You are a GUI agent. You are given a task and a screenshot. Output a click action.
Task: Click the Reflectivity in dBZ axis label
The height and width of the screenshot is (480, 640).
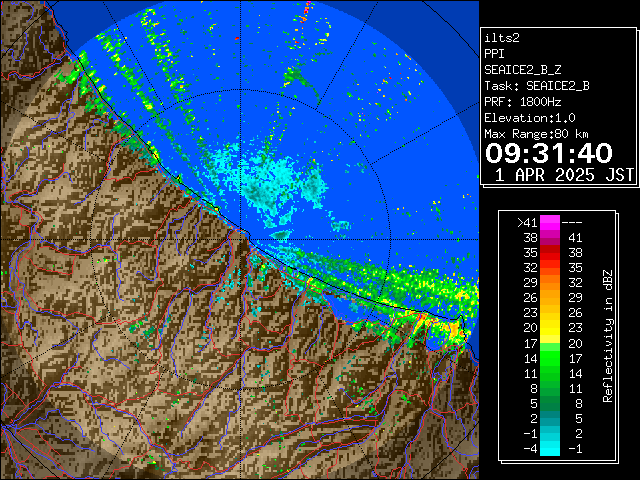608,336
